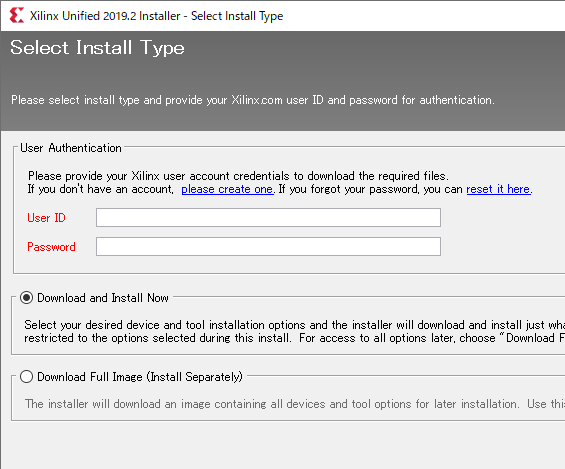Open the 'please create one' account link
Screen dimensions: 565x469
pos(227,189)
